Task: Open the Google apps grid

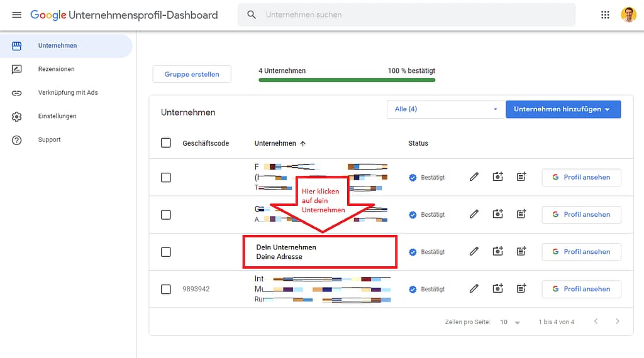Action: point(605,14)
